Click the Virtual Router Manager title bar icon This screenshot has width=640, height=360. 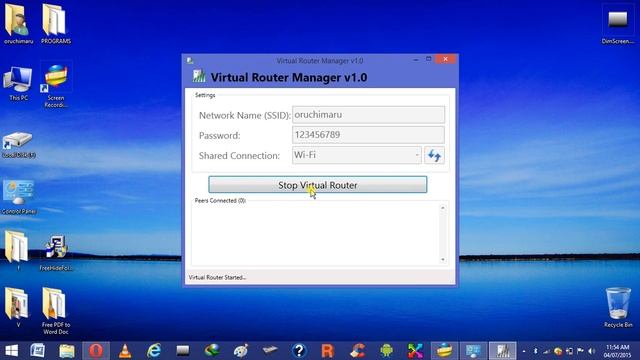point(190,60)
